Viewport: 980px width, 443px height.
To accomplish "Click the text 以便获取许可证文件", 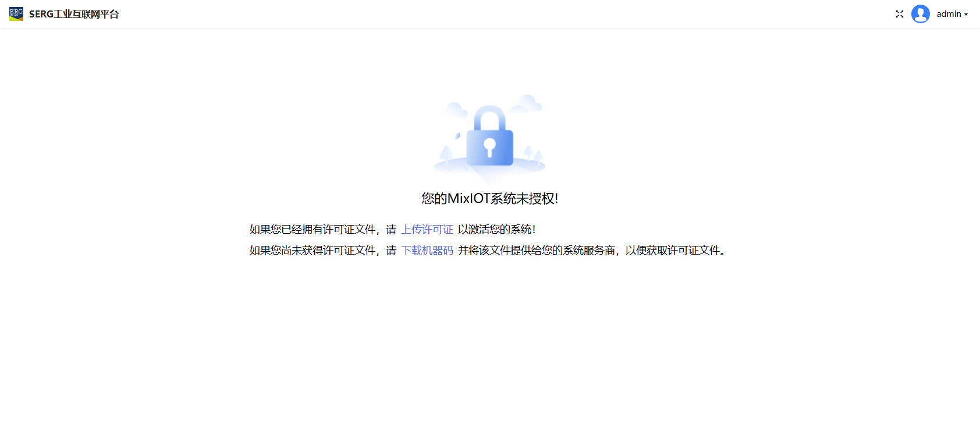I will [x=673, y=251].
